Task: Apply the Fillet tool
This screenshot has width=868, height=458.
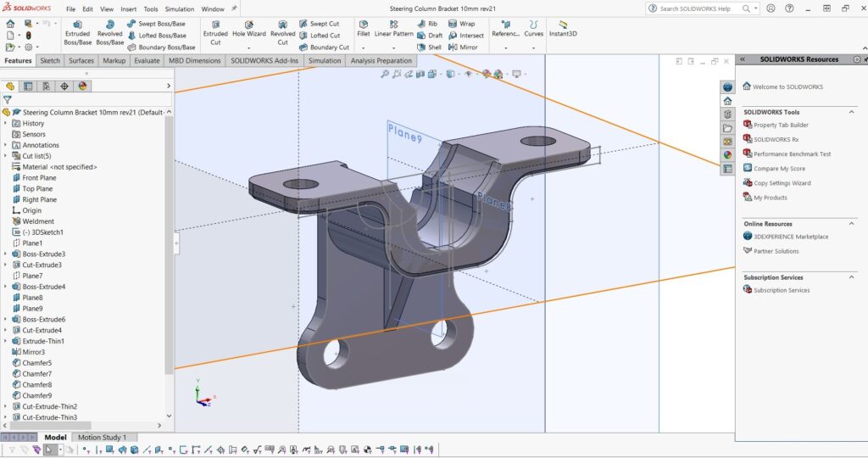Action: (x=363, y=29)
